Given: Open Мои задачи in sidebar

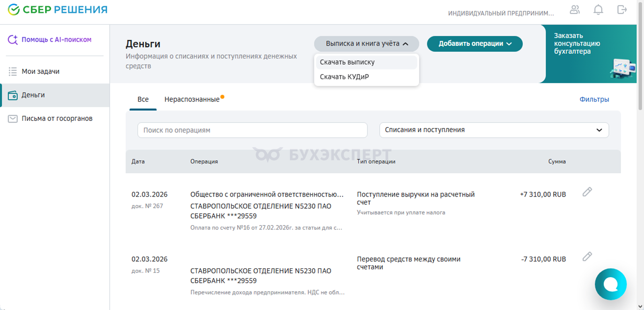Looking at the screenshot, I should [40, 72].
